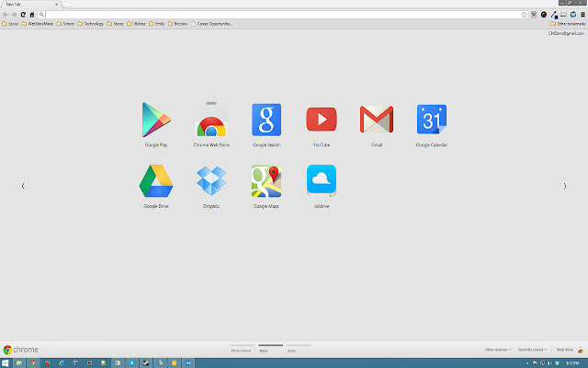Click the eyedropper extension icon
Image resolution: width=588 pixels, height=368 pixels.
pyautogui.click(x=554, y=15)
